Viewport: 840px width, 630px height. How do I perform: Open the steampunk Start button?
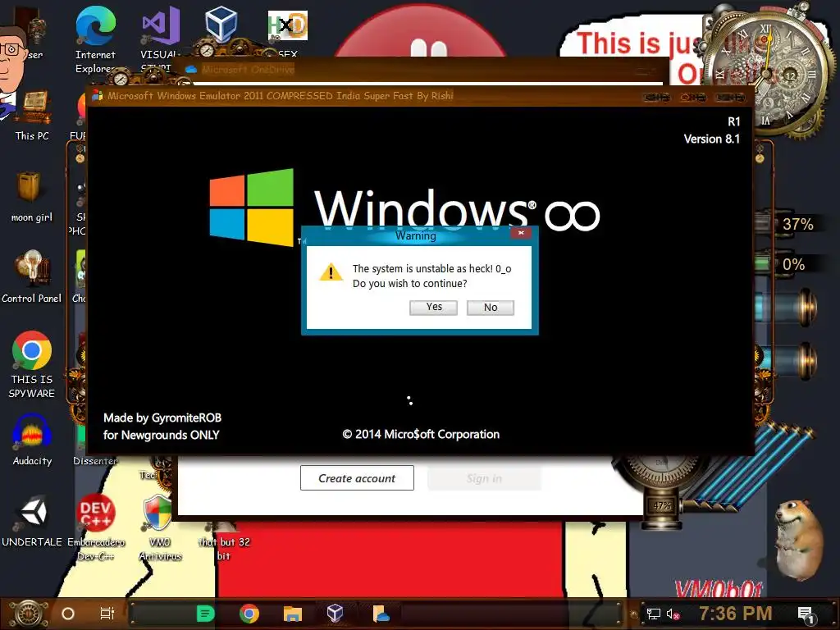tap(29, 614)
